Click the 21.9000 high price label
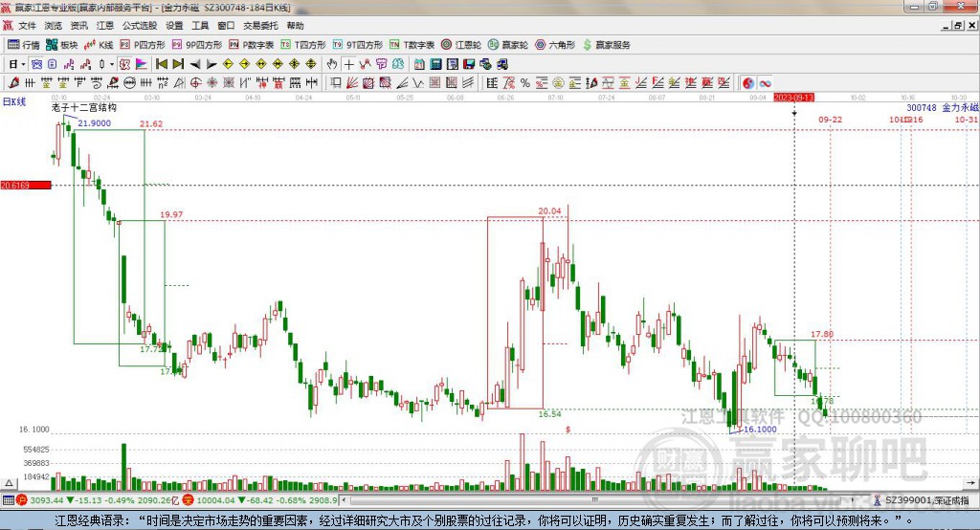The height and width of the screenshot is (530, 980). pyautogui.click(x=95, y=123)
